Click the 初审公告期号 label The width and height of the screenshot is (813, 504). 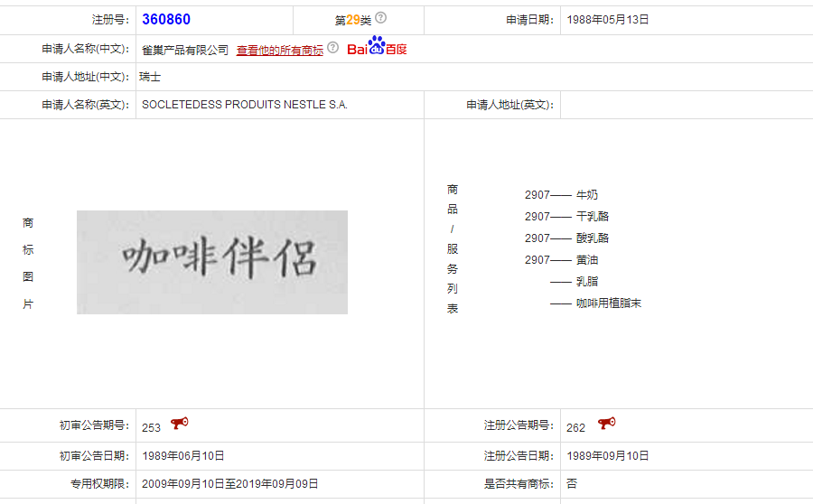[94, 425]
